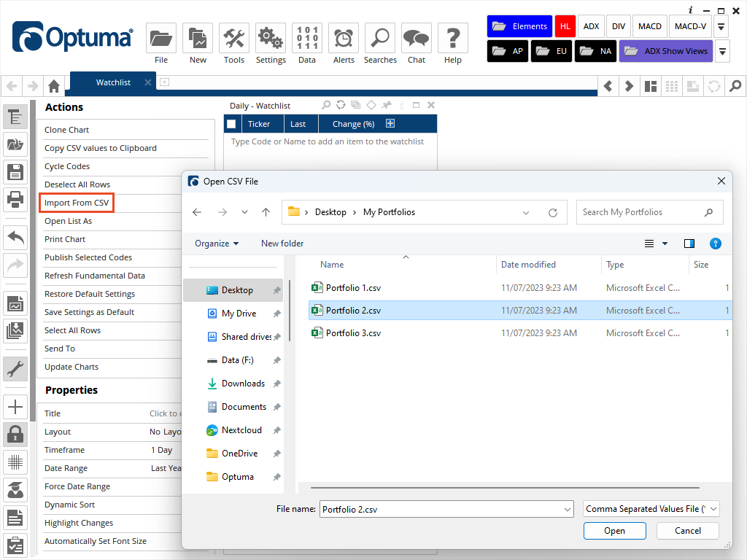The width and height of the screenshot is (747, 560).
Task: Click the Search My Portfolios box
Action: tap(649, 212)
